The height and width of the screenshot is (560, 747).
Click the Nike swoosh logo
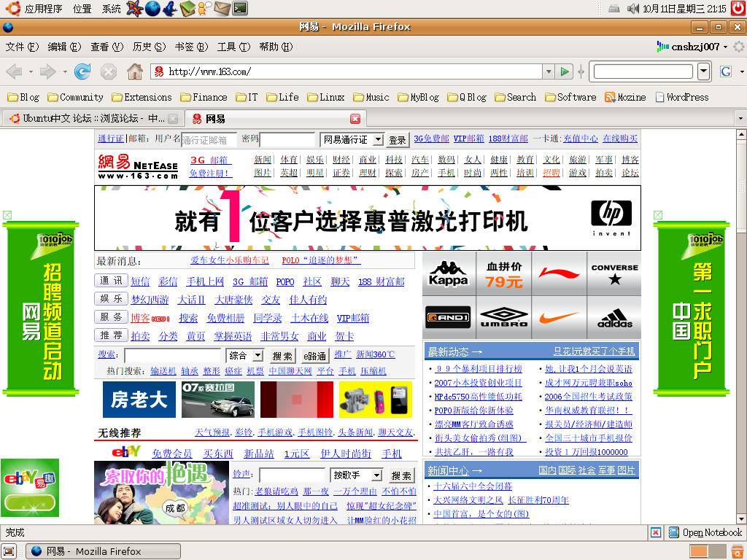[560, 318]
